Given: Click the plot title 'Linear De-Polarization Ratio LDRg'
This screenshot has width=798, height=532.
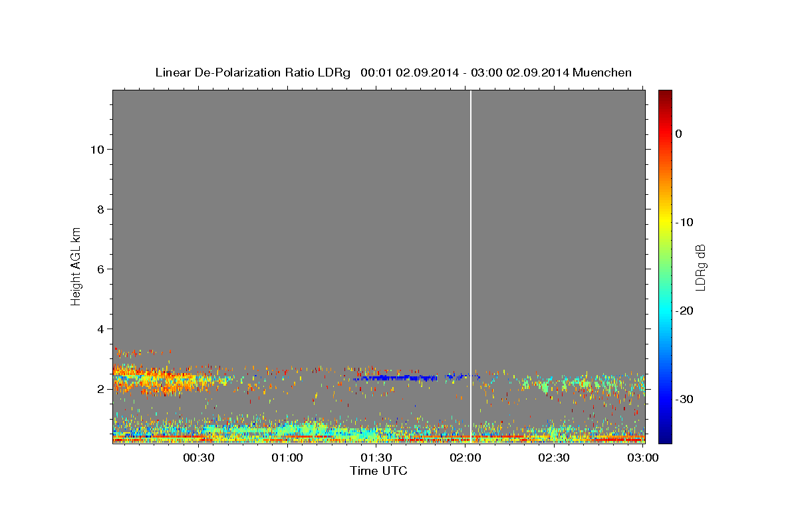Looking at the screenshot, I should point(252,72).
